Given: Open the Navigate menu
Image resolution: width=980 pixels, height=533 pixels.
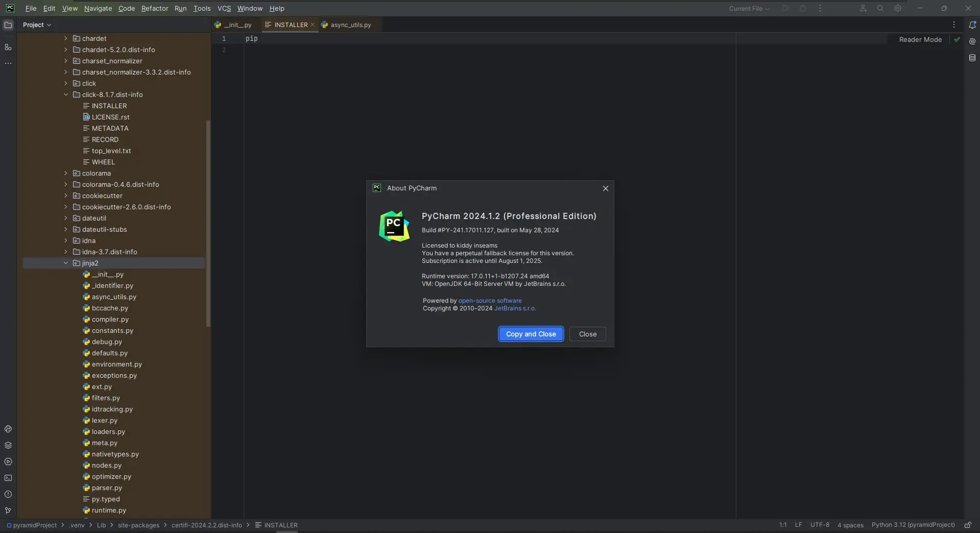Looking at the screenshot, I should tap(98, 8).
